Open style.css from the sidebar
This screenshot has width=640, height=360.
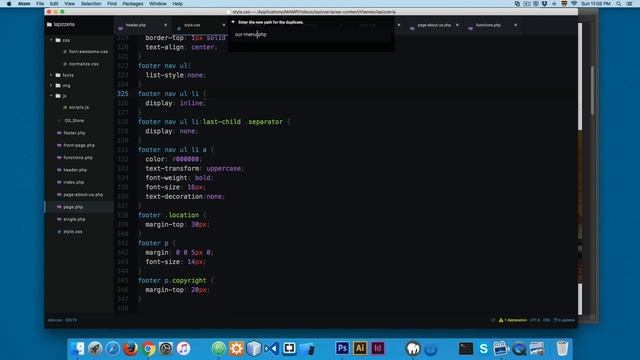[x=73, y=231]
